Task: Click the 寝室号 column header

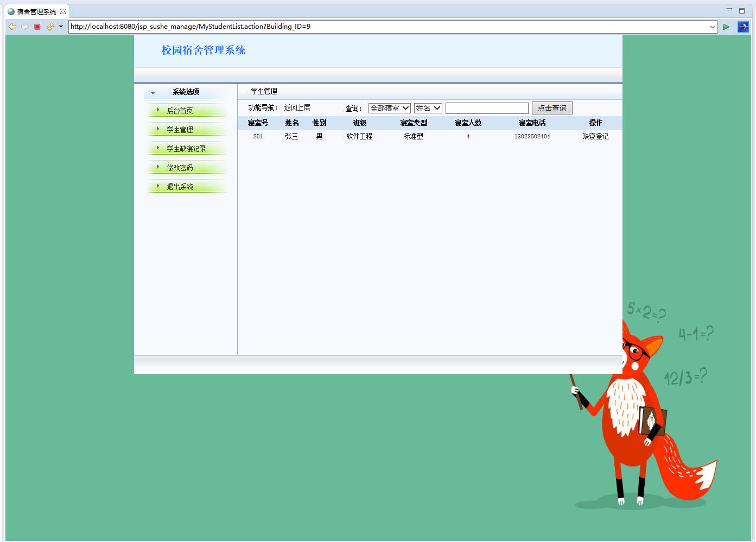Action: [x=258, y=123]
